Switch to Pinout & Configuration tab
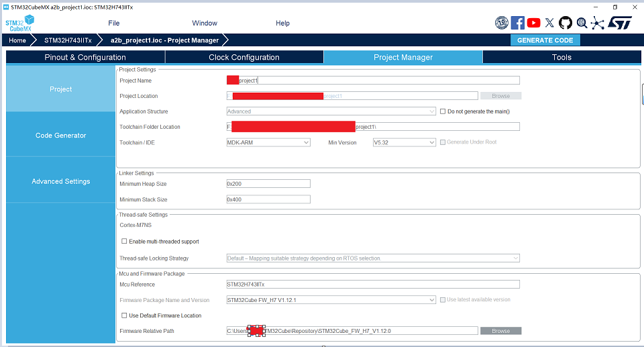644x347 pixels. point(85,57)
